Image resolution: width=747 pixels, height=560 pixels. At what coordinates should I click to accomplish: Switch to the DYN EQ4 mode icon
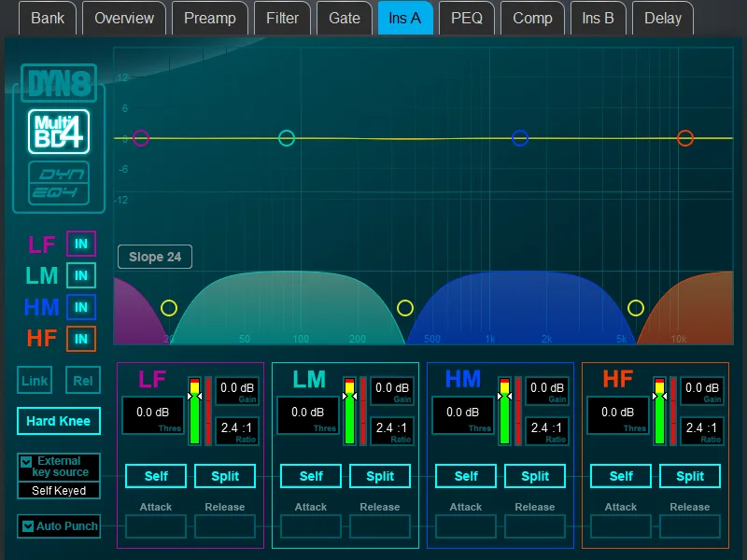pos(59,183)
